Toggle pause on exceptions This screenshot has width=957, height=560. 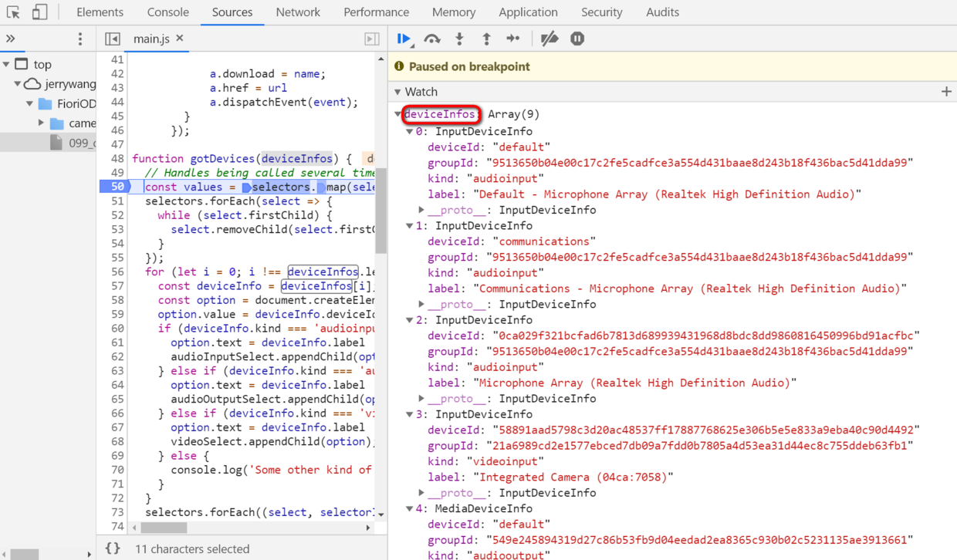(577, 39)
